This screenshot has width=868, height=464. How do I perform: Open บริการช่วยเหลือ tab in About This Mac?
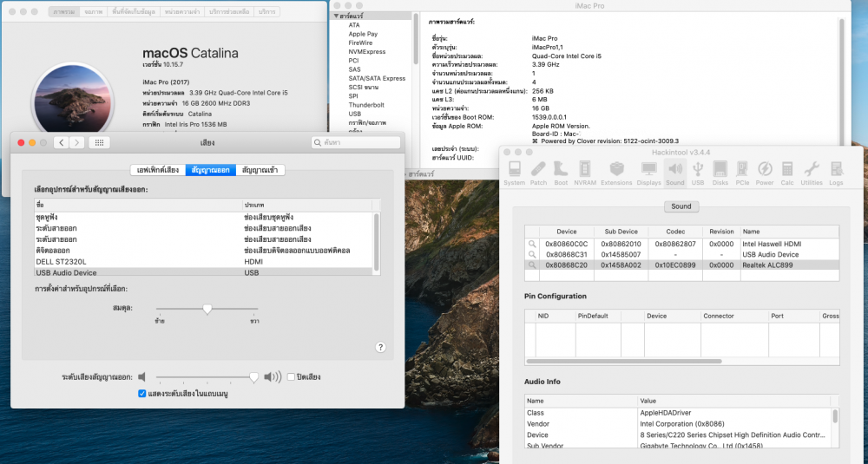[229, 11]
